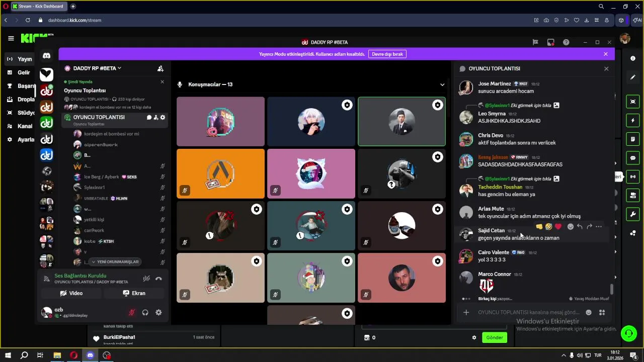Open user settings gear next to ozb
The height and width of the screenshot is (362, 644).
pyautogui.click(x=158, y=312)
